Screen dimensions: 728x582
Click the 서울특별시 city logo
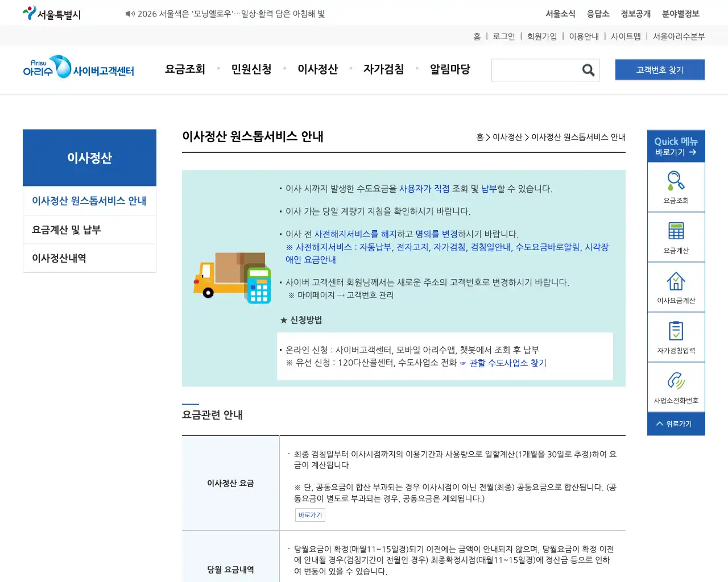pyautogui.click(x=51, y=12)
